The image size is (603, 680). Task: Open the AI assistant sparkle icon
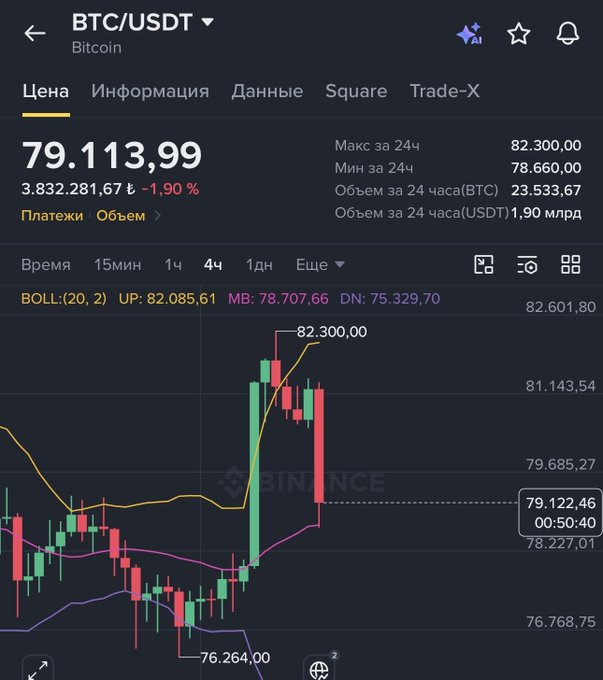click(x=469, y=33)
